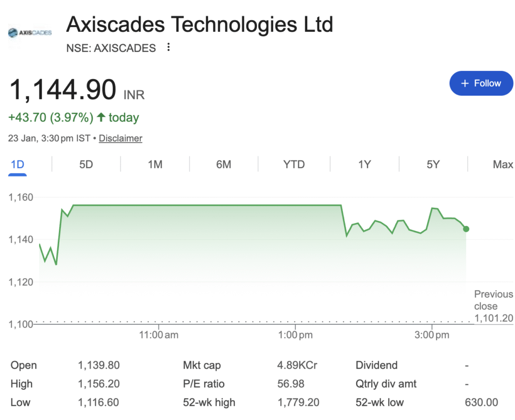Switch to the 1M chart range
The width and height of the screenshot is (515, 420).
pyautogui.click(x=155, y=164)
